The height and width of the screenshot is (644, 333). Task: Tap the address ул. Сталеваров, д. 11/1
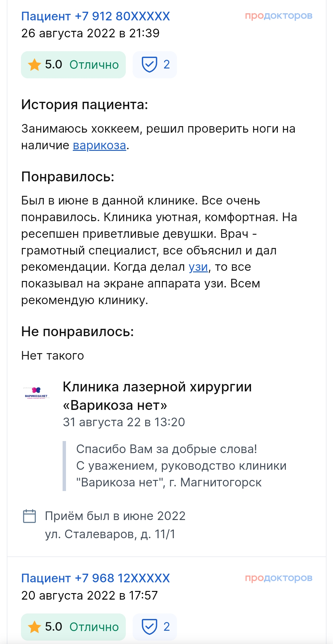[x=110, y=534]
